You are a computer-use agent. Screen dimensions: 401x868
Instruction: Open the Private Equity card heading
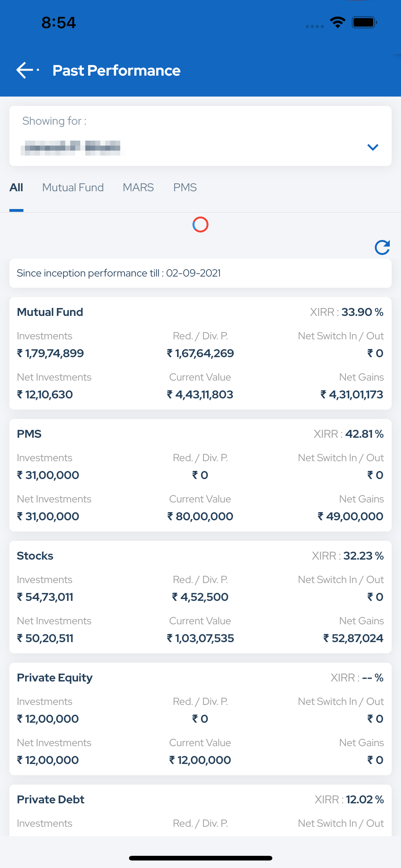tap(55, 678)
